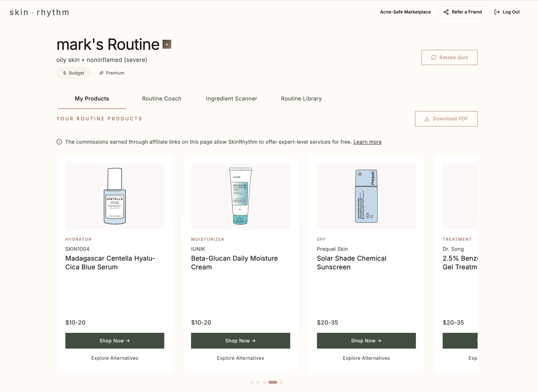
Task: Open the Routine Coach tab
Action: click(161, 99)
